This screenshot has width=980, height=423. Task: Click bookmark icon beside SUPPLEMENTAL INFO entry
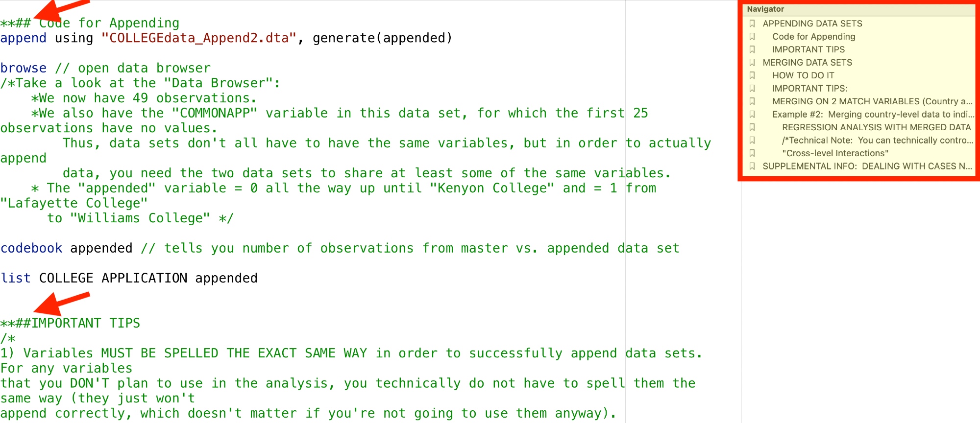pyautogui.click(x=752, y=166)
